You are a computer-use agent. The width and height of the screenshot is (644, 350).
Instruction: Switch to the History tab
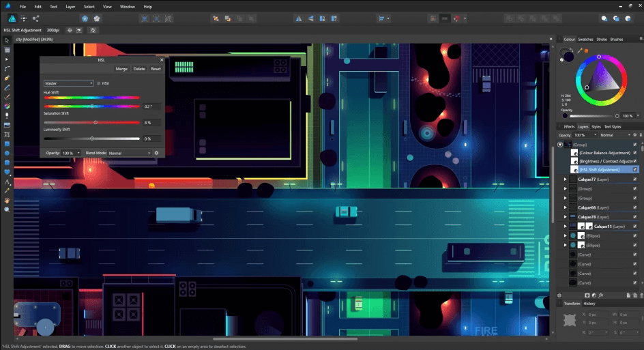click(589, 304)
